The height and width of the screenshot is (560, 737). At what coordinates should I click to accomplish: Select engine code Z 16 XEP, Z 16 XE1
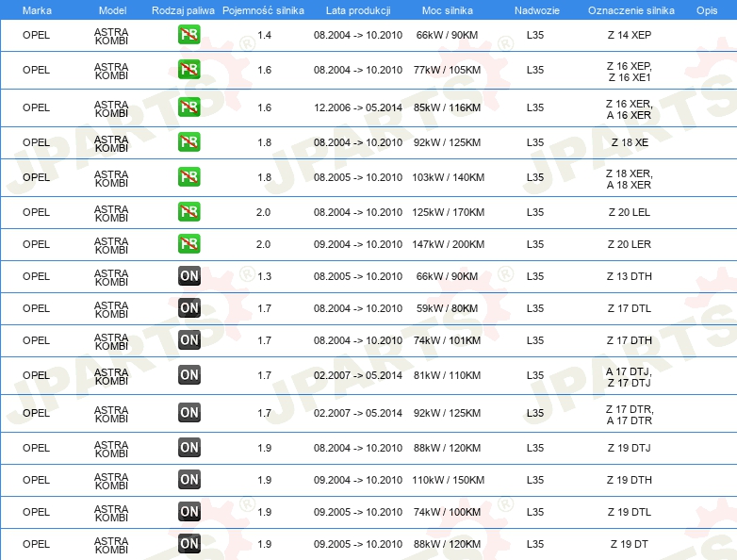tap(630, 72)
